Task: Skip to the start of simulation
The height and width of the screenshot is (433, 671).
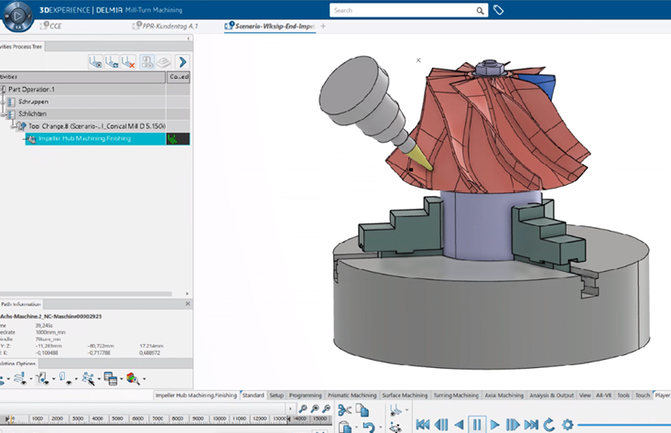Action: (423, 425)
